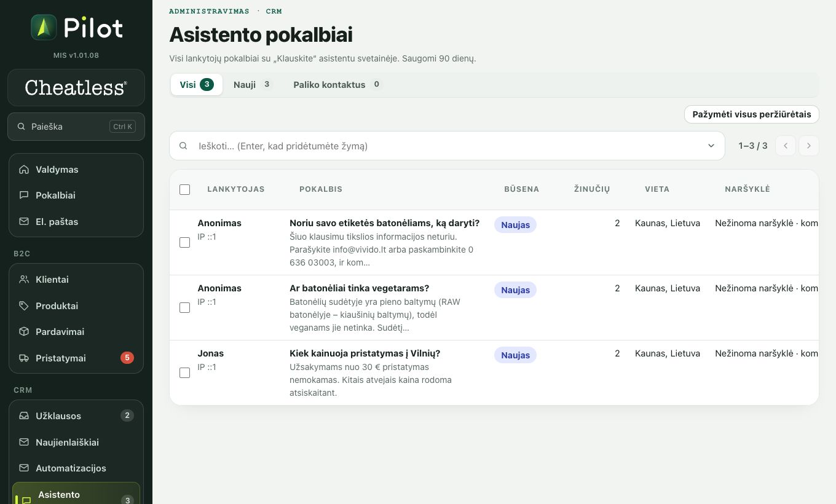Click the Pristatymai truck icon
The height and width of the screenshot is (504, 836).
click(x=24, y=358)
